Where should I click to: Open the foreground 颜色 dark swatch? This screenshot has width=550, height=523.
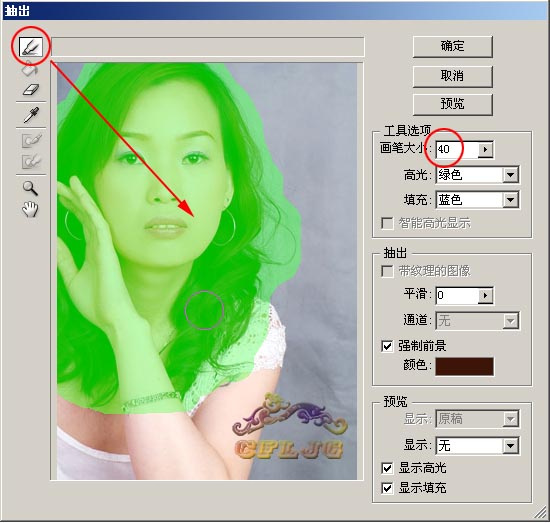pyautogui.click(x=464, y=367)
